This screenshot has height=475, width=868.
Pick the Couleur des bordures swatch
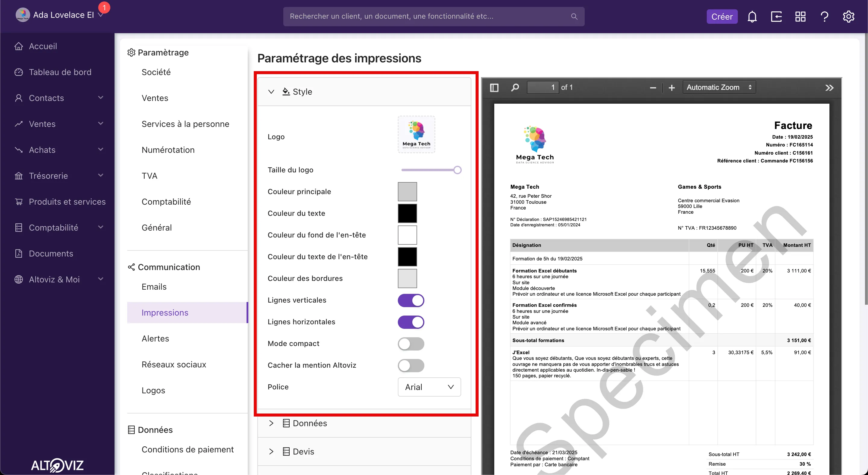pos(407,278)
